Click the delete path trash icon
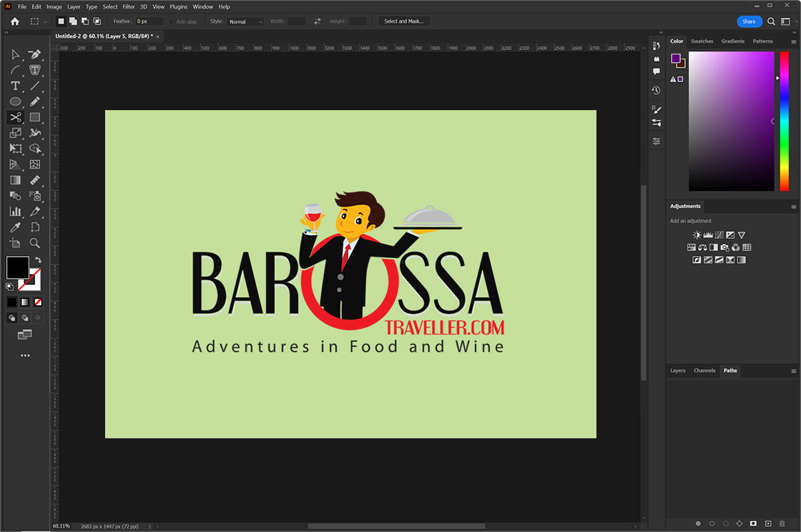 782,523
